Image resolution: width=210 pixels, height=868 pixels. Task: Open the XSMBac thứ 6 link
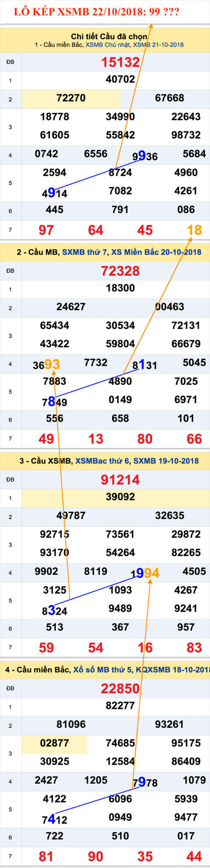(x=102, y=461)
